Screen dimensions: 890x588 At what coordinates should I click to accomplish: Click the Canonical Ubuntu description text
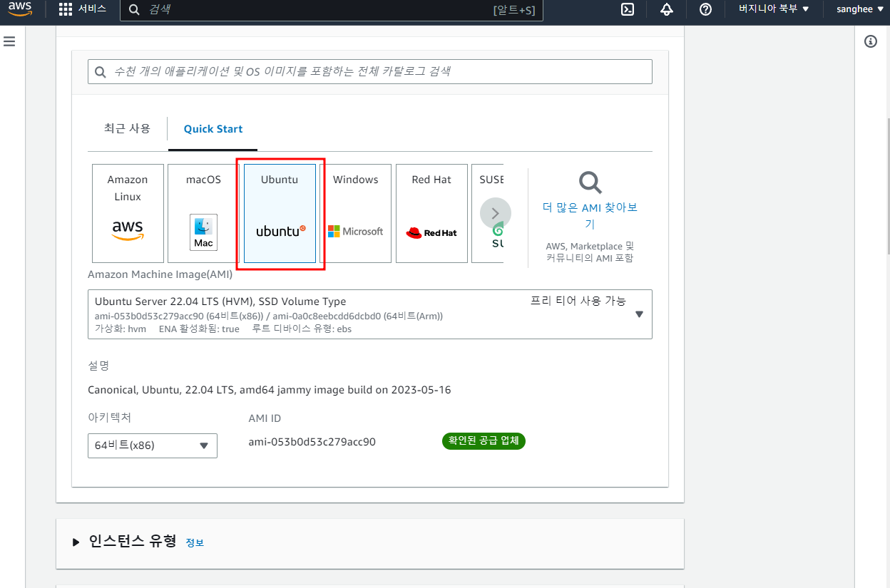click(270, 390)
